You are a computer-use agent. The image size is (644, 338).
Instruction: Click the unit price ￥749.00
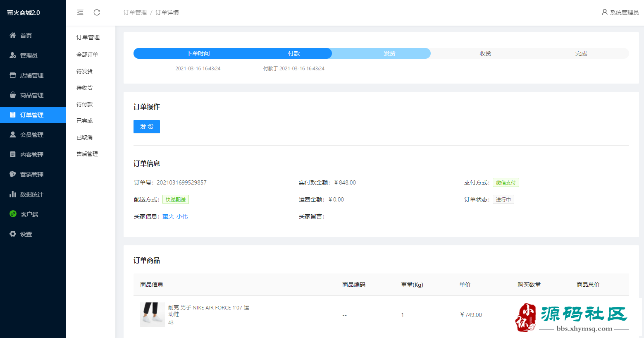point(471,315)
